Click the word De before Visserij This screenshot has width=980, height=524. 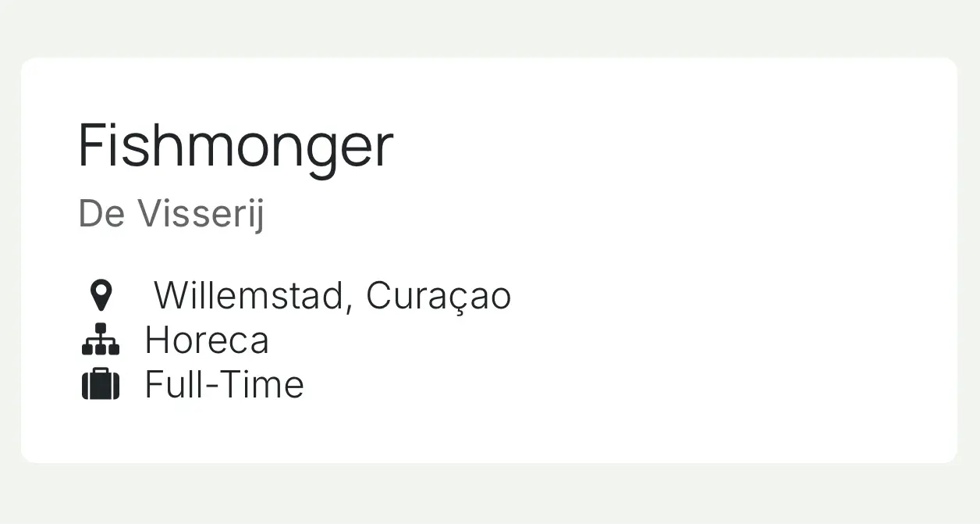pyautogui.click(x=101, y=214)
